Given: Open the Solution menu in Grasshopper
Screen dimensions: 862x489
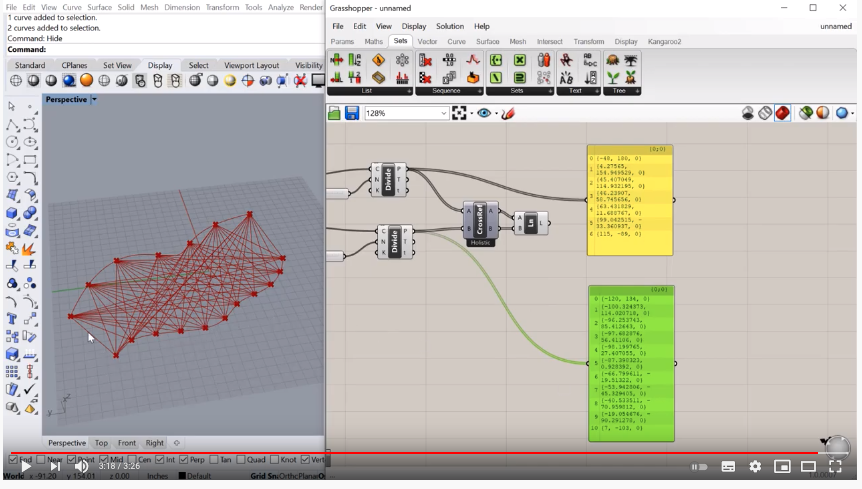Looking at the screenshot, I should coord(449,26).
